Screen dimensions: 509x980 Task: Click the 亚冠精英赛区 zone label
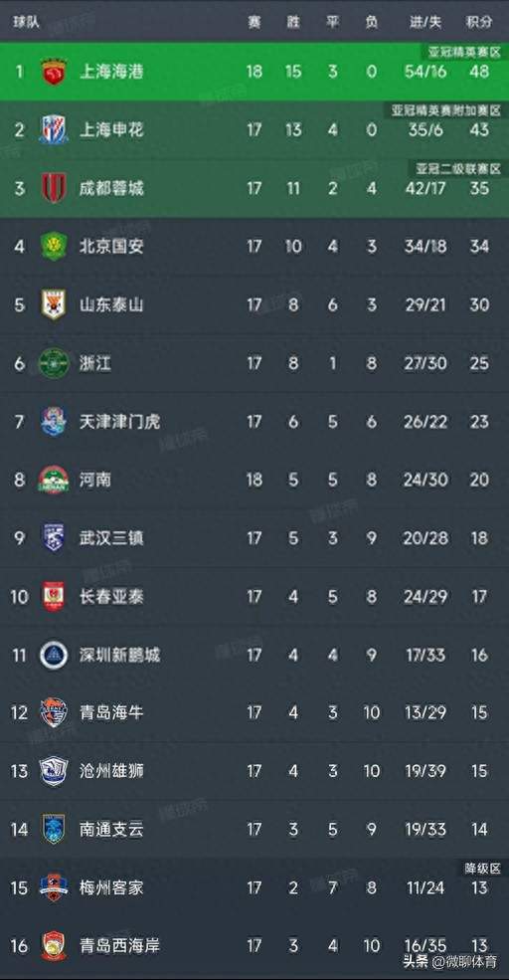point(465,53)
